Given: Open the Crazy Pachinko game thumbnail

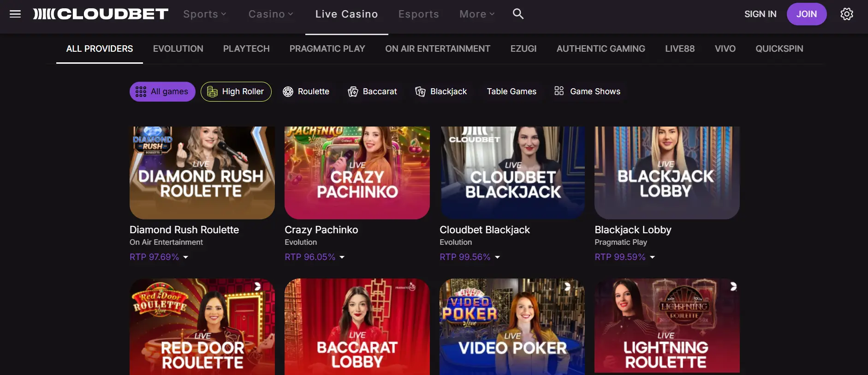Looking at the screenshot, I should pos(357,173).
